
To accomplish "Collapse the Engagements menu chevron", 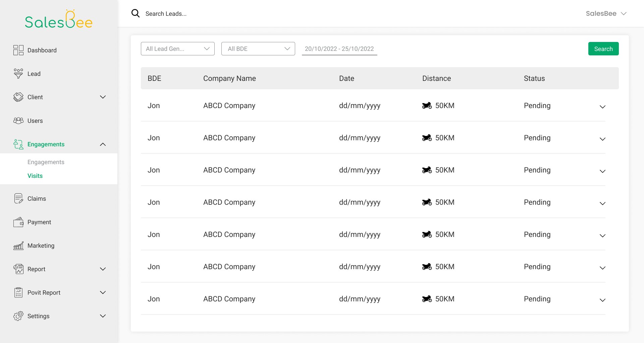I will 103,144.
